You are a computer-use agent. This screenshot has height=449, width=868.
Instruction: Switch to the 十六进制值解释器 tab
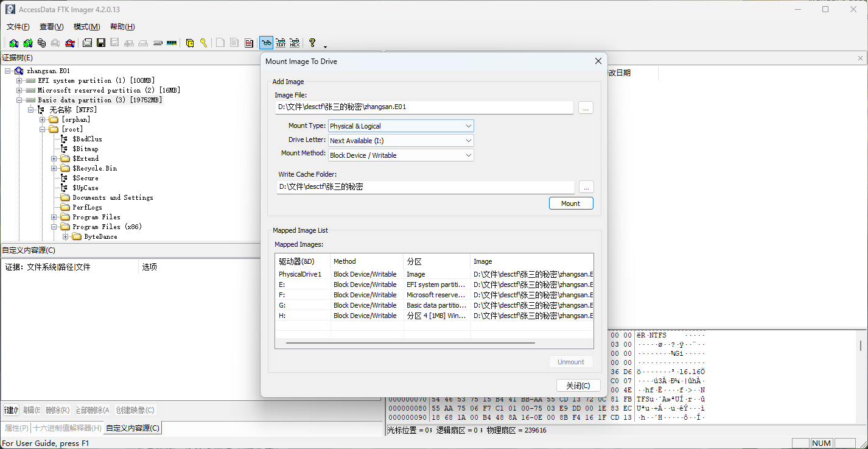(67, 428)
